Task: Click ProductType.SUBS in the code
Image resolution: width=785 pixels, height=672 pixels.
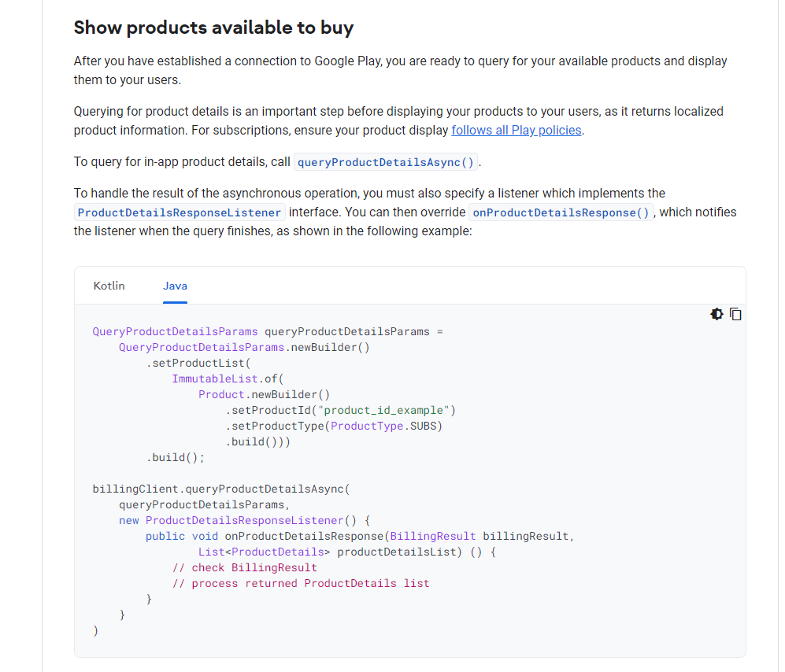Action: coord(386,426)
